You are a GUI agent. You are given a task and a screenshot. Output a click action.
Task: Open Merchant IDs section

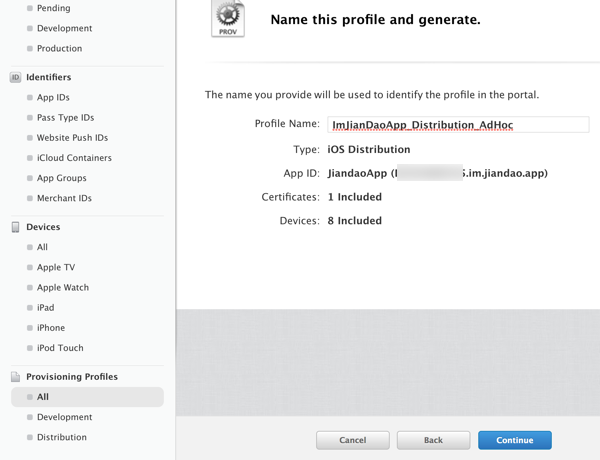[x=64, y=198]
